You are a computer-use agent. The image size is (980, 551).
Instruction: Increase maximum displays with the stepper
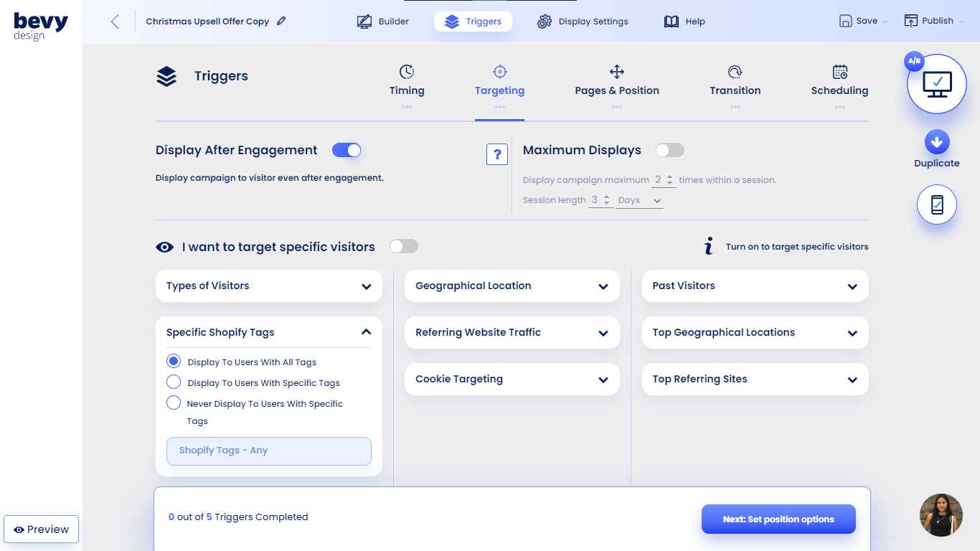[669, 176]
